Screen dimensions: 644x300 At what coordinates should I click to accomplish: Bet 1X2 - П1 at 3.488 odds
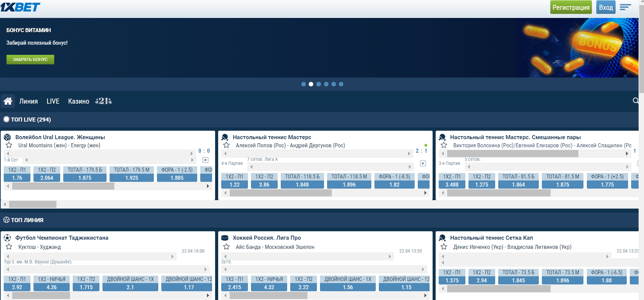[452, 181]
